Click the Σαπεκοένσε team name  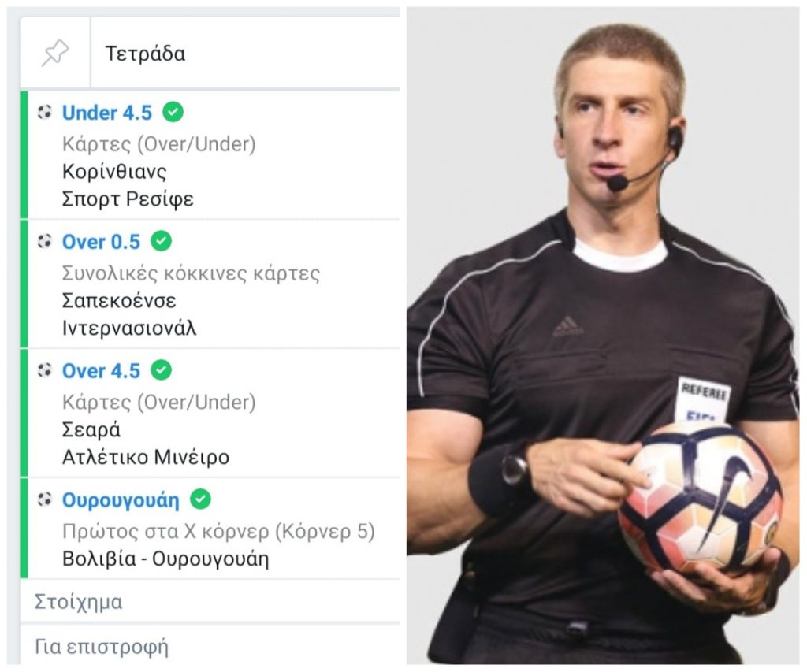[119, 300]
